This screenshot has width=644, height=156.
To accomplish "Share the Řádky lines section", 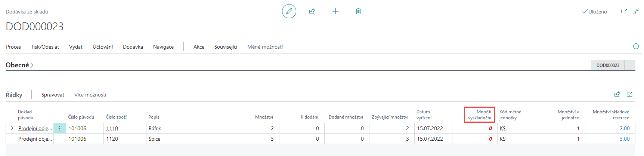I will point(617,94).
